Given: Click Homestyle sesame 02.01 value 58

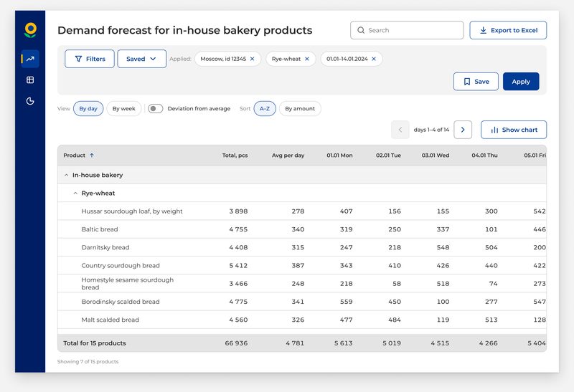Looking at the screenshot, I should pyautogui.click(x=397, y=283).
